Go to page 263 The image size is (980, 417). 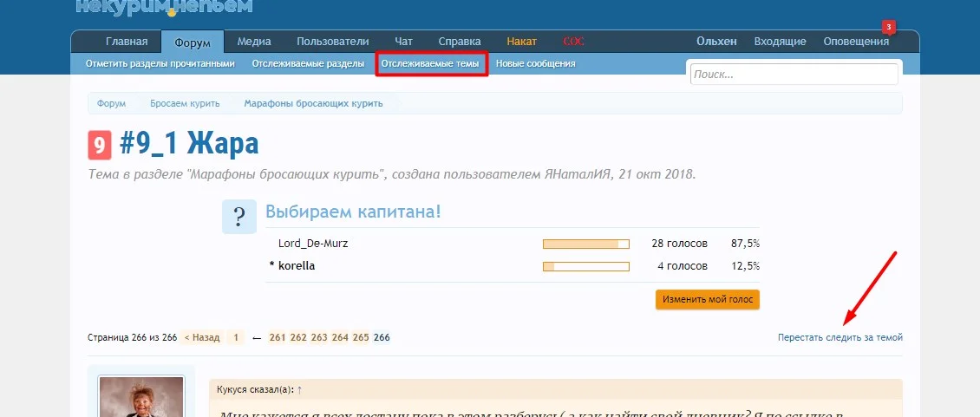(x=319, y=337)
